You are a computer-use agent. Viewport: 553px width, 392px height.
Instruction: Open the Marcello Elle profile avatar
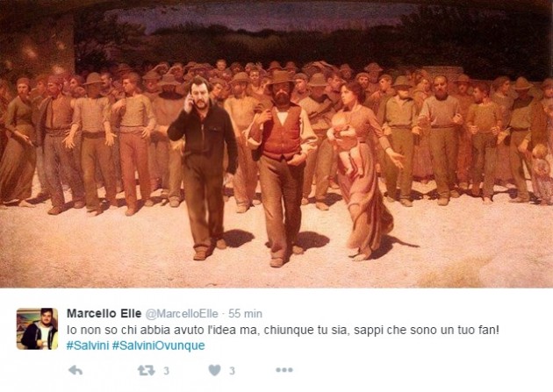point(37,329)
